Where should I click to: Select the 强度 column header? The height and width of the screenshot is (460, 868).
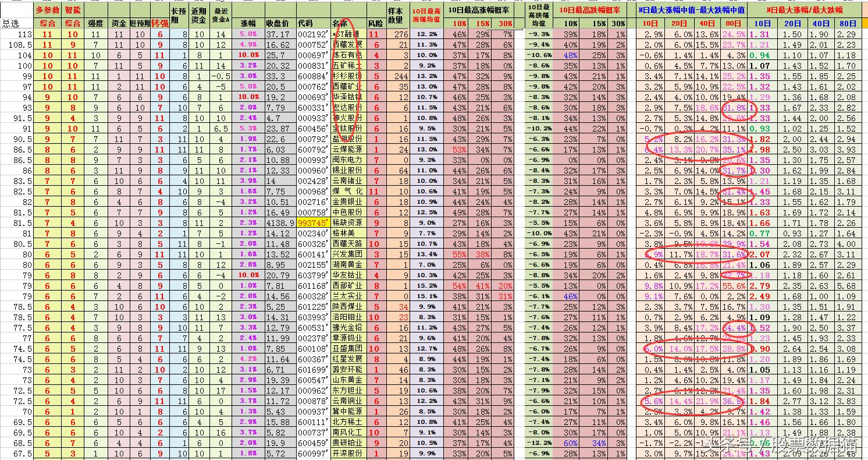(x=96, y=23)
